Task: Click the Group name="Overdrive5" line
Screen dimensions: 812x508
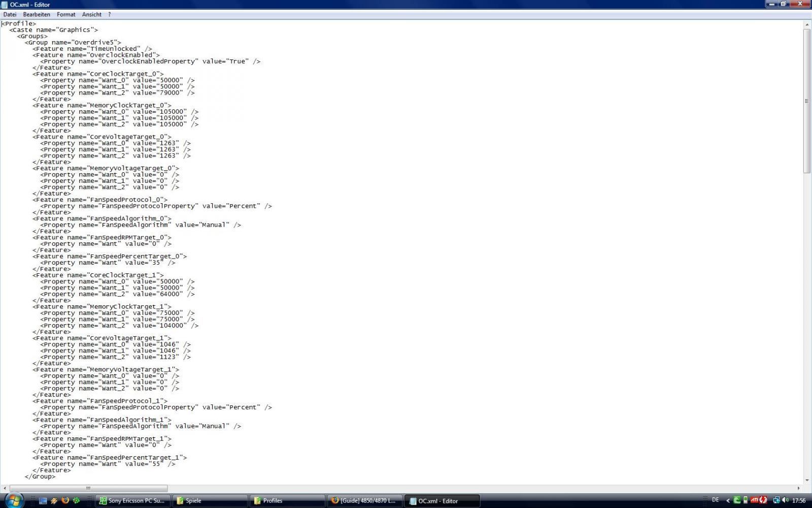Action: pyautogui.click(x=73, y=43)
